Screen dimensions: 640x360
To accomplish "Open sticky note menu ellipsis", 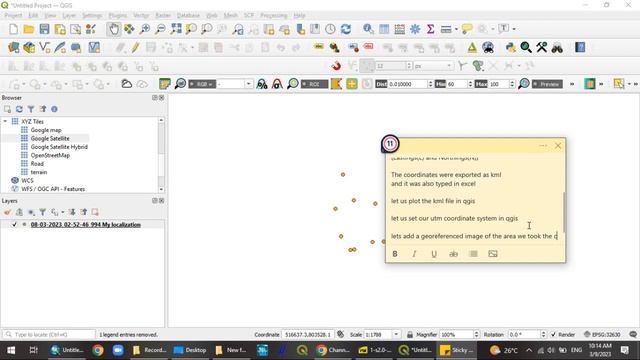I will 543,146.
